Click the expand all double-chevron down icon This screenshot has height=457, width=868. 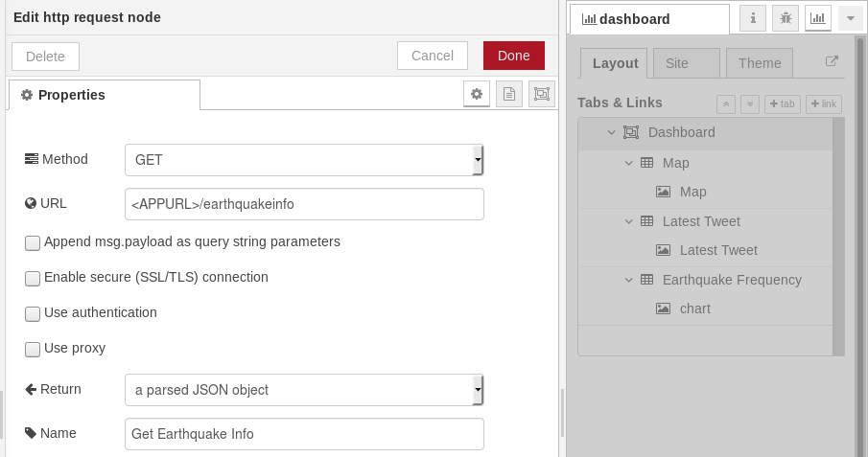tap(750, 104)
